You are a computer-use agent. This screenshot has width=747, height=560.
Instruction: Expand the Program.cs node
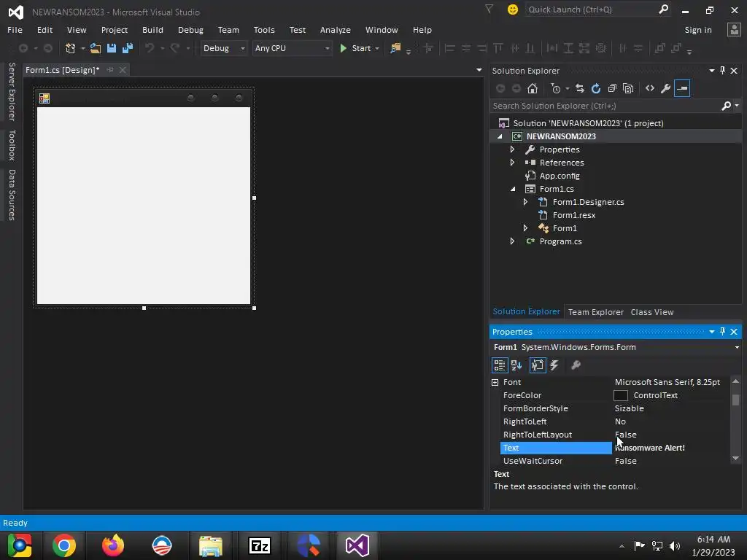click(512, 241)
